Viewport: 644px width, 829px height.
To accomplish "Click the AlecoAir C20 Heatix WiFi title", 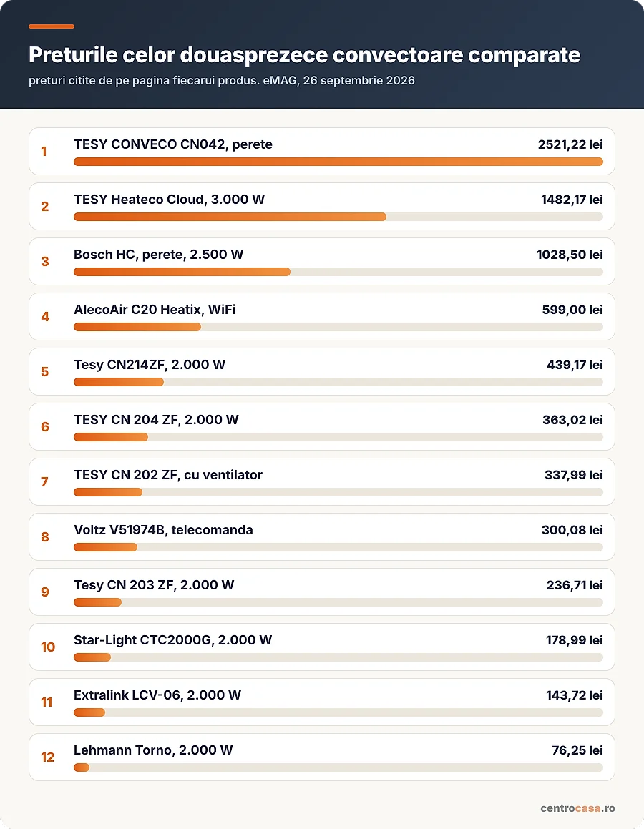I will [155, 309].
